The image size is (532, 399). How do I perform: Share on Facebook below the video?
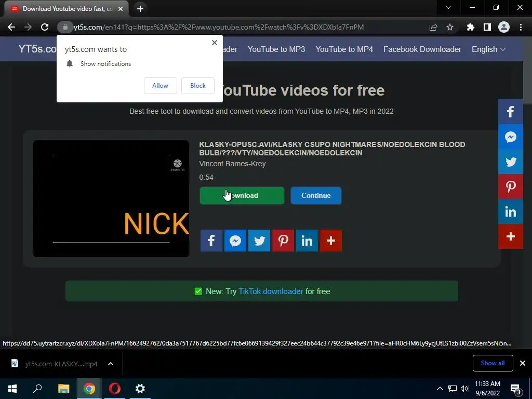(x=211, y=241)
